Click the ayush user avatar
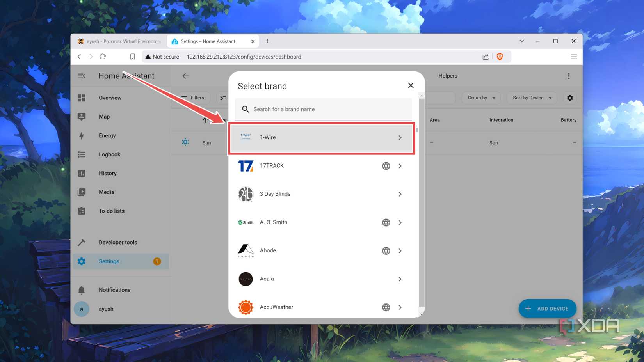 [82, 309]
